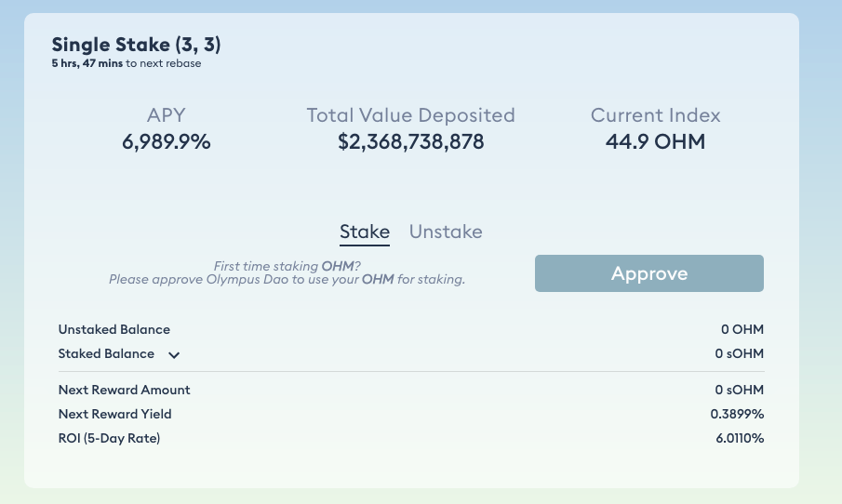The height and width of the screenshot is (504, 842).
Task: Click the first time staking OHM notice
Action: [x=287, y=272]
